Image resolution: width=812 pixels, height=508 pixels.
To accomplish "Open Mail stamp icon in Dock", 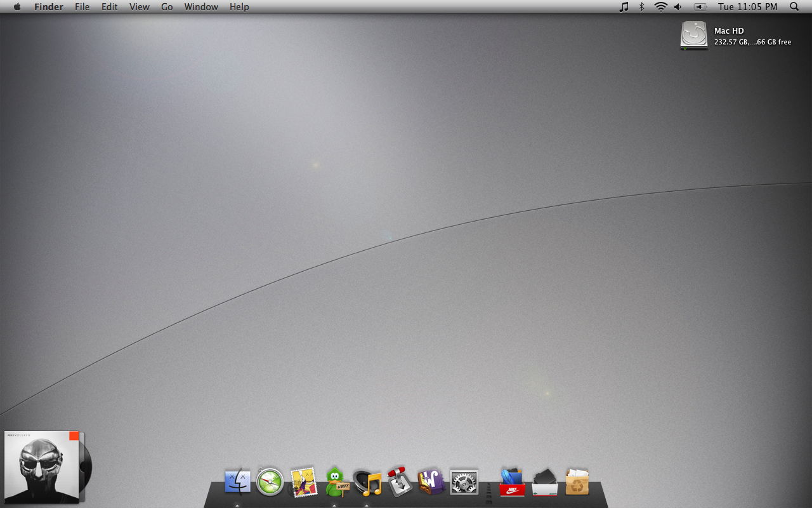I will tap(303, 482).
